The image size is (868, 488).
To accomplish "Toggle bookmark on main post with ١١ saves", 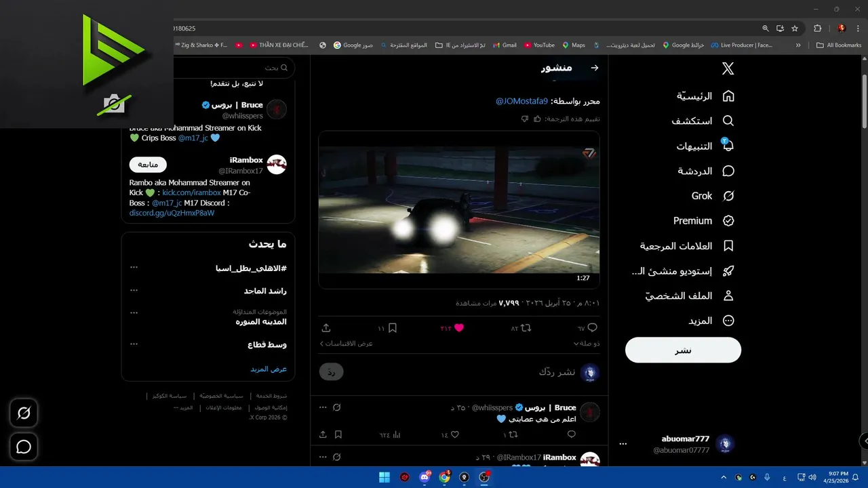I will coord(392,328).
